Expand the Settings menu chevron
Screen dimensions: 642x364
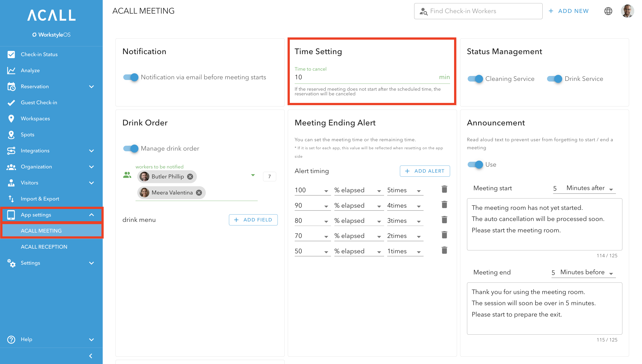92,263
